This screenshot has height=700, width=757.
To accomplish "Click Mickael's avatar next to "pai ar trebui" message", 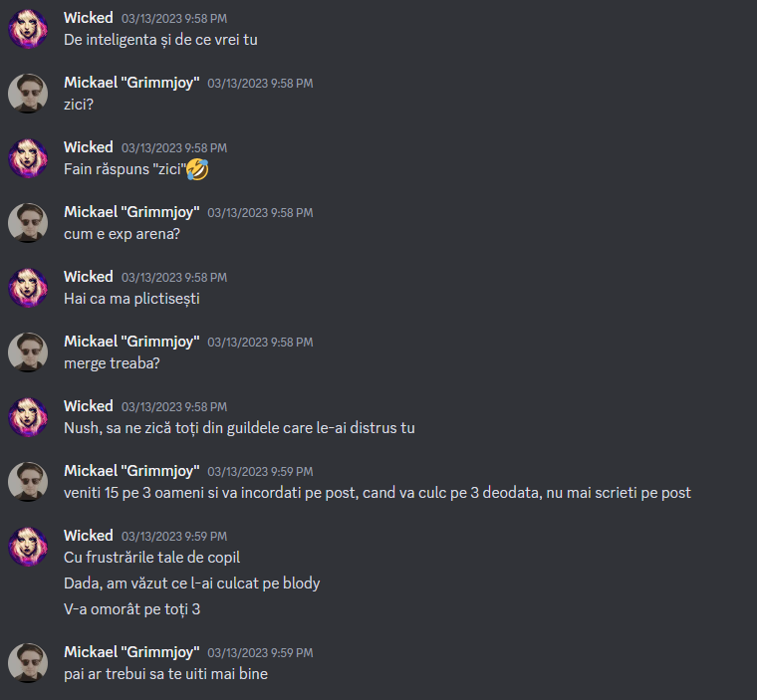I will [x=28, y=663].
